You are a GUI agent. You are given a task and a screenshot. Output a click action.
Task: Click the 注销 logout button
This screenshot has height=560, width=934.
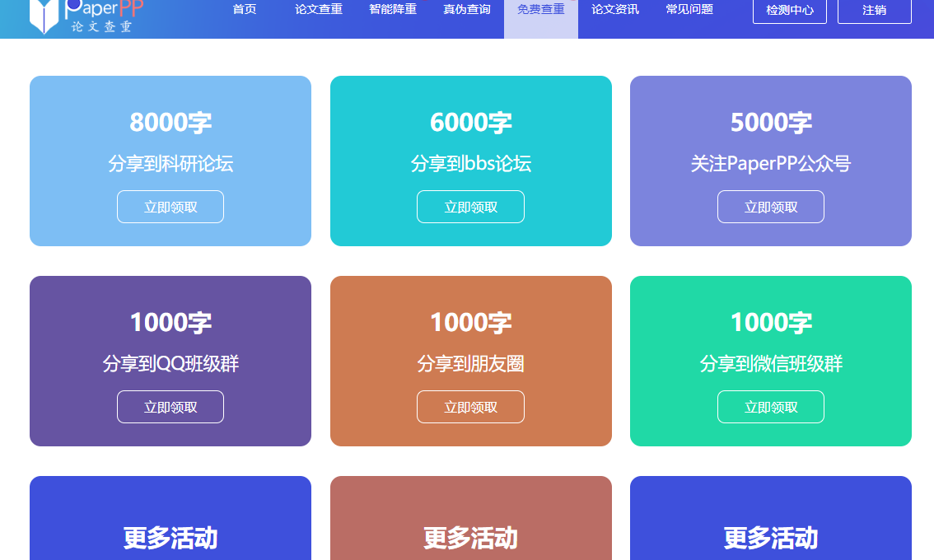point(875,10)
